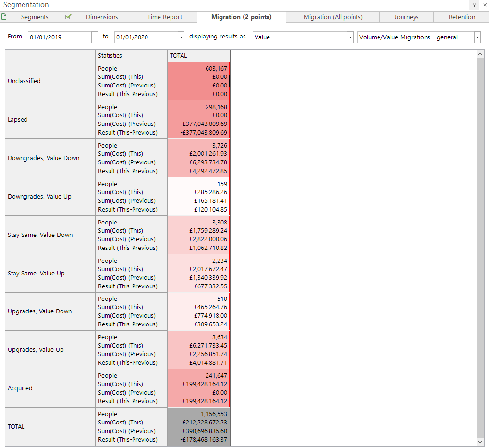Select Upgrades, Value Down row header
The height and width of the screenshot is (448, 489).
[50, 311]
